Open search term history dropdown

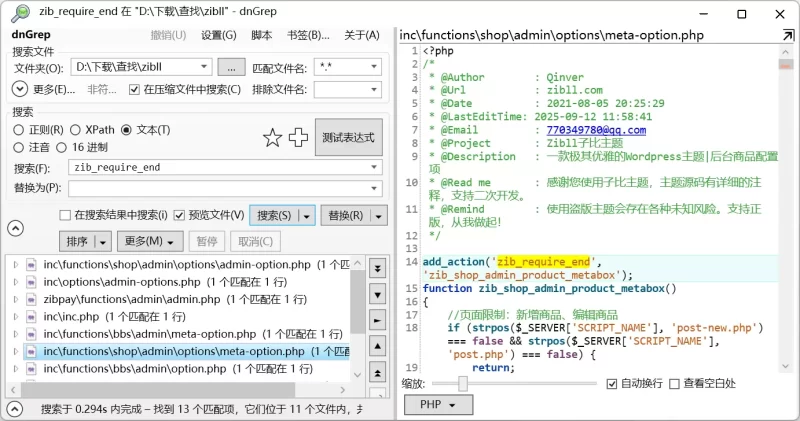click(374, 167)
